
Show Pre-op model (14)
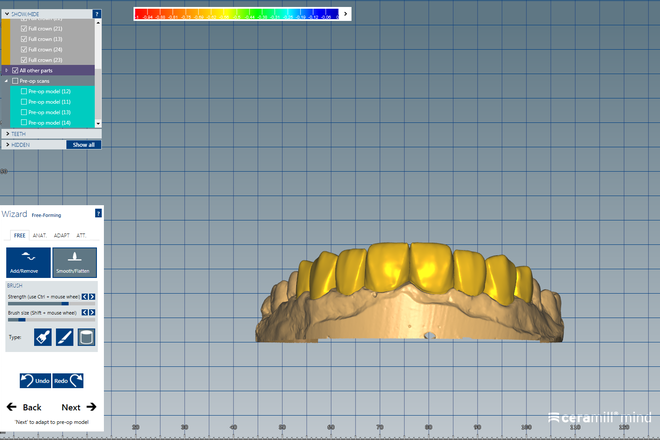point(24,123)
